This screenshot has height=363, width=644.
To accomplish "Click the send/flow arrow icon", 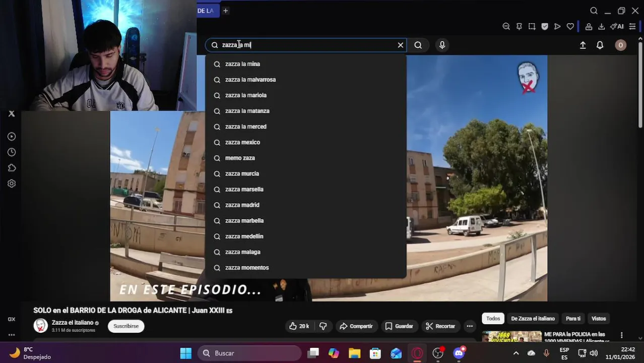I will (557, 26).
